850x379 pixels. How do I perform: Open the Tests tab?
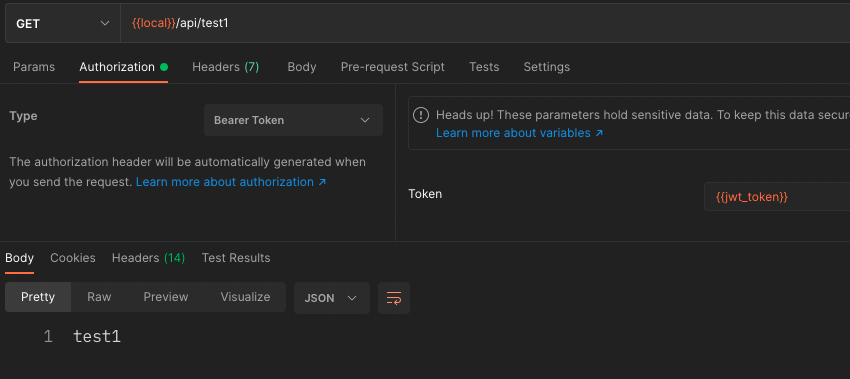pyautogui.click(x=484, y=67)
